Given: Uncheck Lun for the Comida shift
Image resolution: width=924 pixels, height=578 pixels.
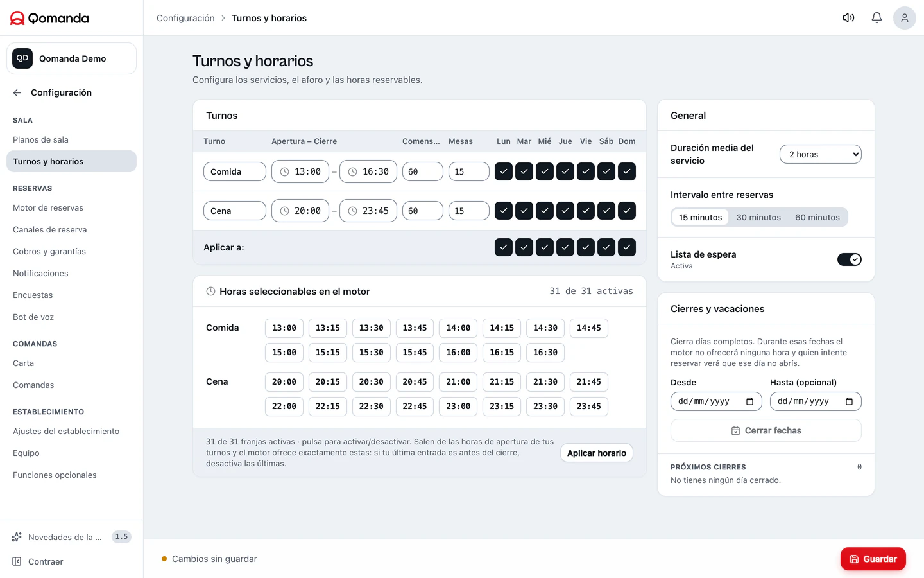Looking at the screenshot, I should coord(504,171).
